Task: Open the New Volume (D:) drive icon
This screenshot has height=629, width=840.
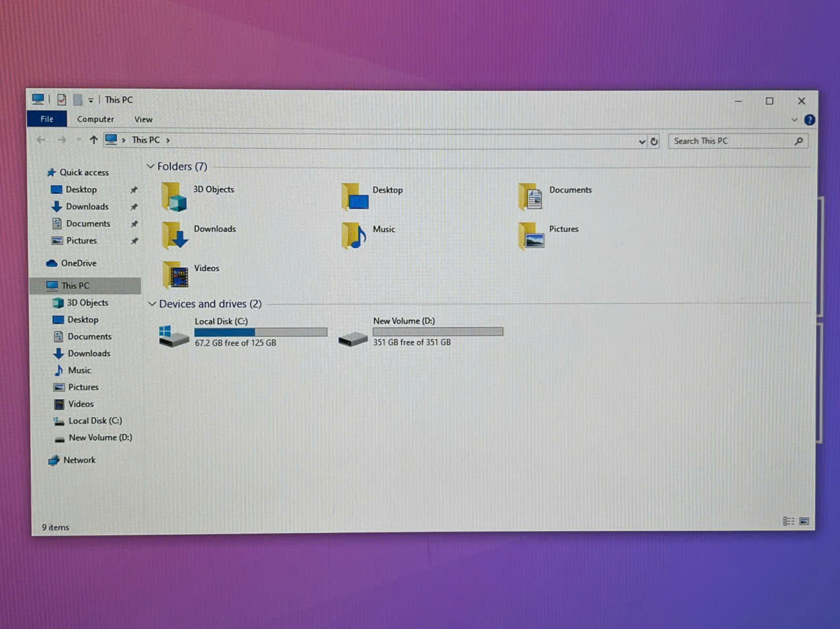Action: (353, 339)
